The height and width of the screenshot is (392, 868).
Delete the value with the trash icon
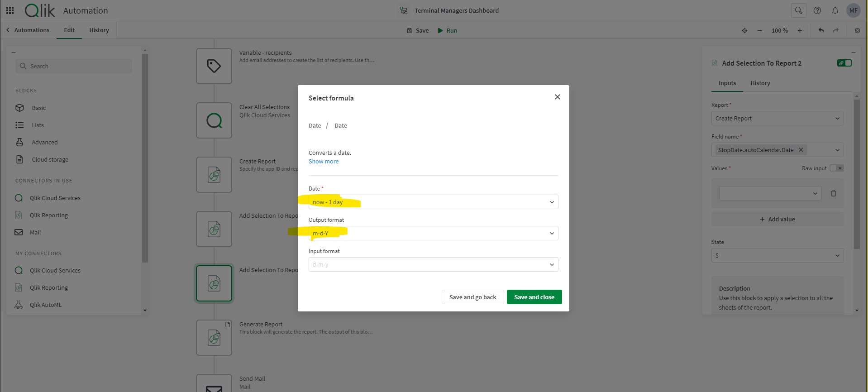(833, 193)
